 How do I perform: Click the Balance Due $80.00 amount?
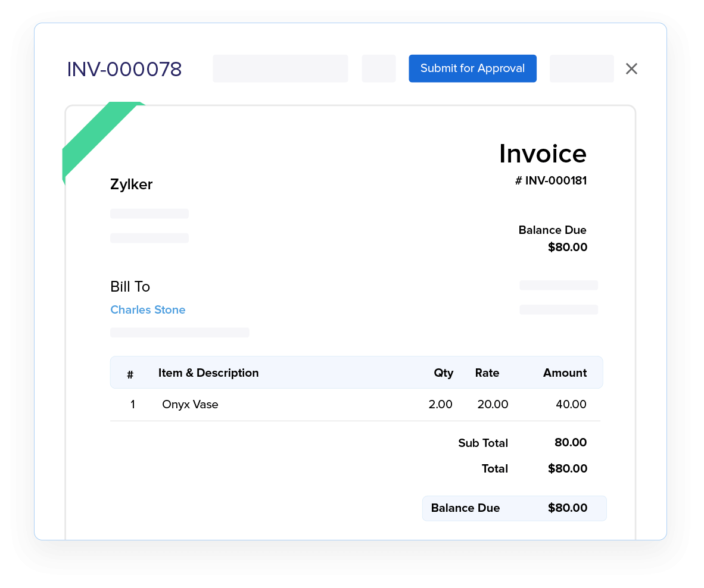[567, 247]
